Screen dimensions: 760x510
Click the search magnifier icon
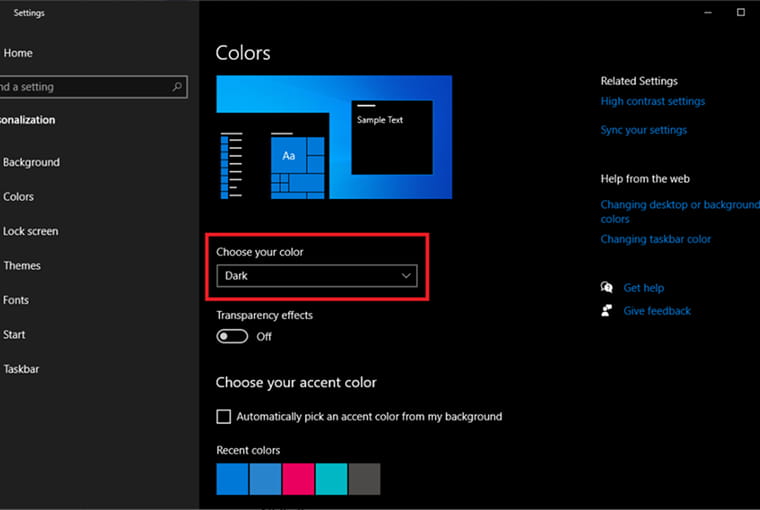[x=178, y=87]
